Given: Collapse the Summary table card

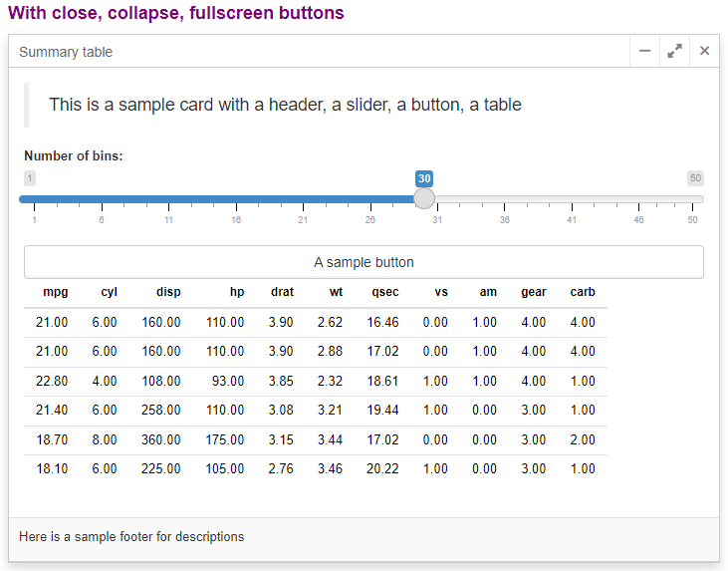Looking at the screenshot, I should pos(645,51).
